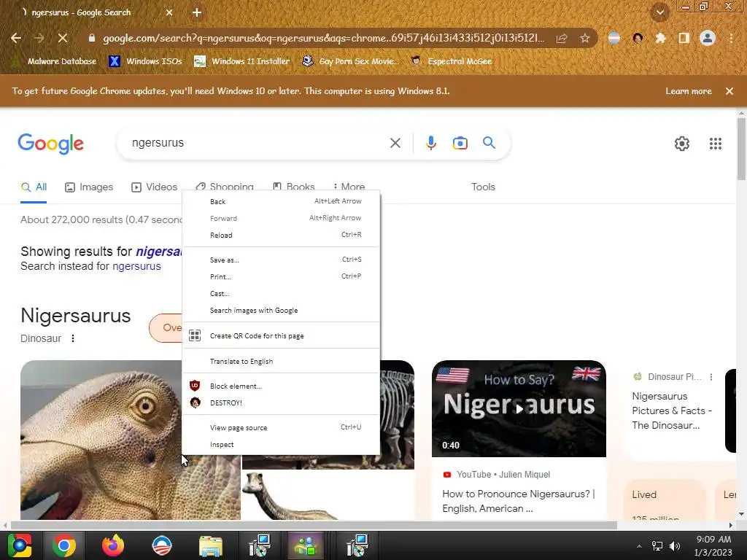Screen dimensions: 747x560
Task: Click the horizontal page scrollbar
Action: point(314,525)
